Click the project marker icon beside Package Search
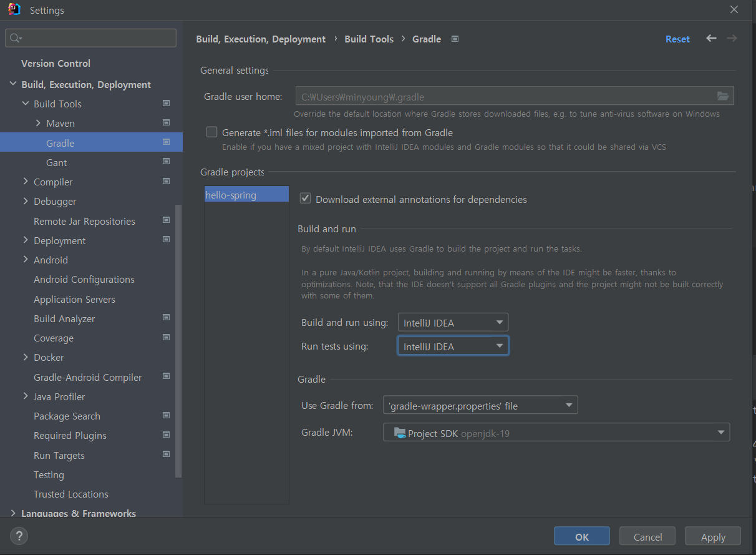 [166, 415]
